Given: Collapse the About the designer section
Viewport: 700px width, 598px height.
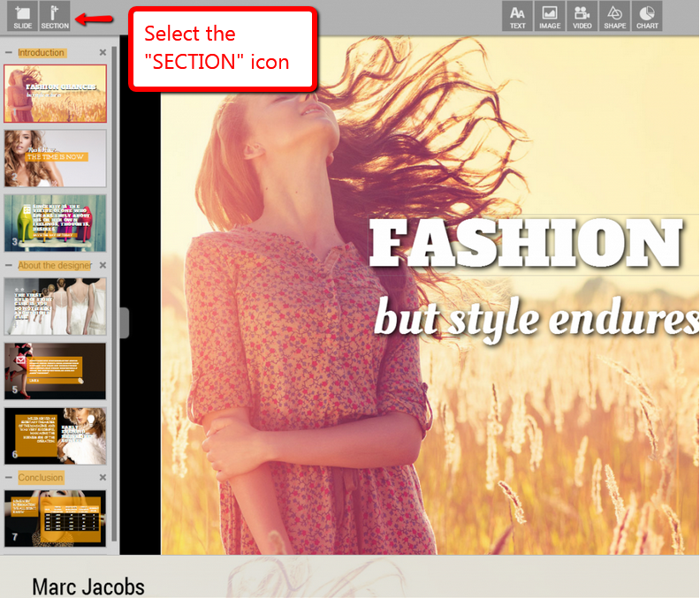Looking at the screenshot, I should [x=9, y=265].
